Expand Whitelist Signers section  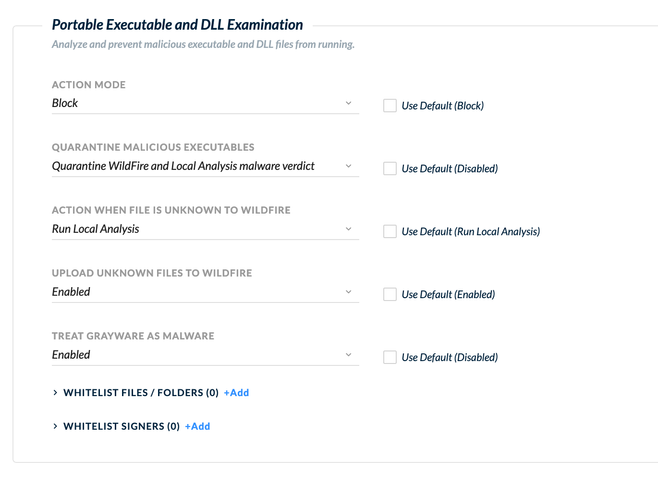click(x=56, y=426)
